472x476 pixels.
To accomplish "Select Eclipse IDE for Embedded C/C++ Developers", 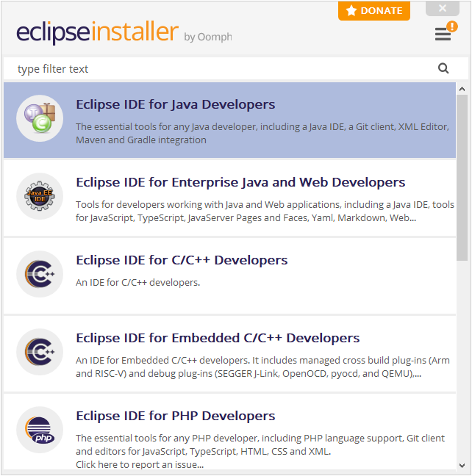I will pos(229,354).
